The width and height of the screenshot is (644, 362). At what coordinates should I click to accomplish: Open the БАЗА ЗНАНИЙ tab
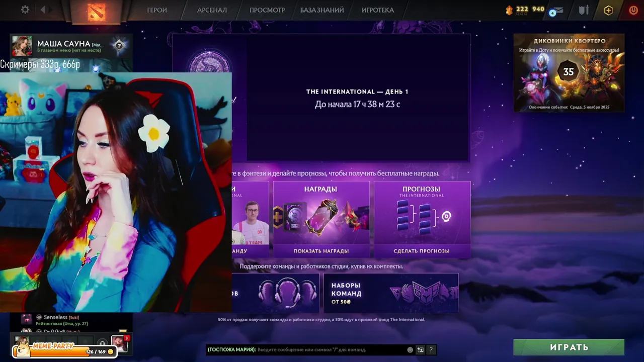pyautogui.click(x=322, y=10)
